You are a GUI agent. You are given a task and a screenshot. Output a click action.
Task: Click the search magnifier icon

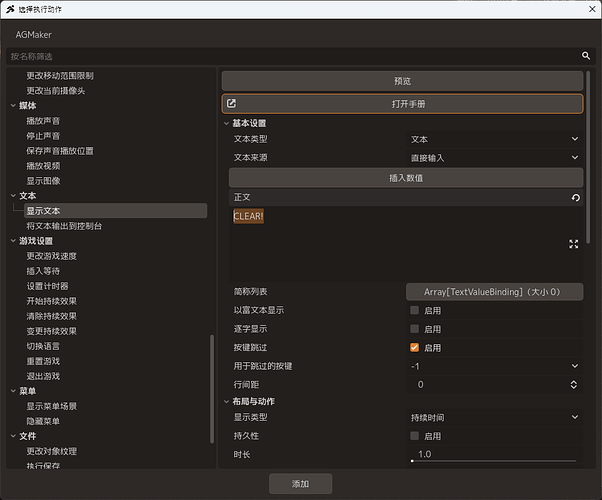coord(585,56)
